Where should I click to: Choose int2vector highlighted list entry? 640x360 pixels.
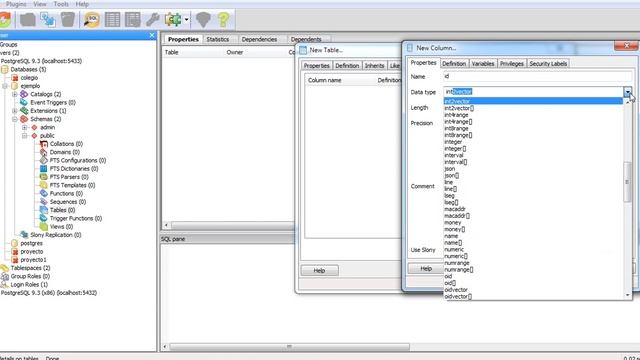coord(533,101)
